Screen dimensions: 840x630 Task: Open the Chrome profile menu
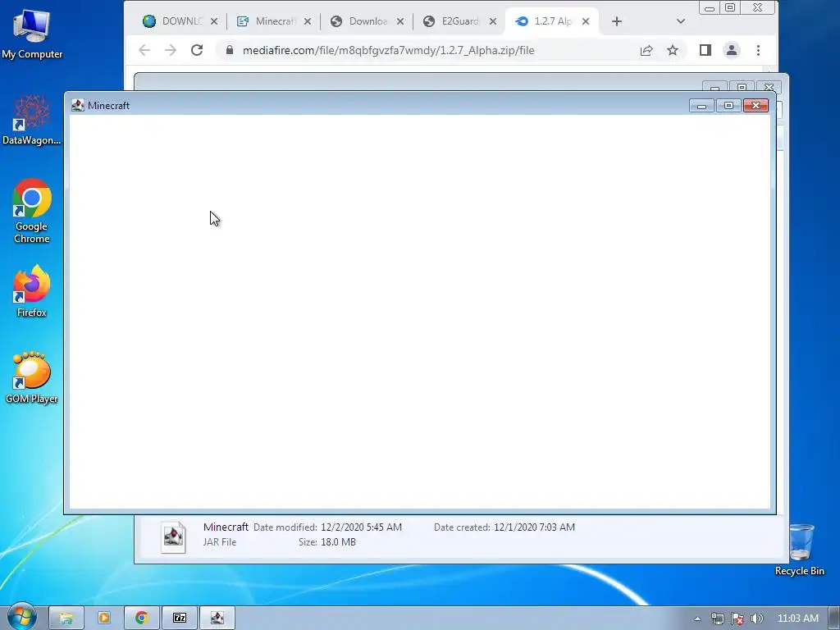(731, 50)
